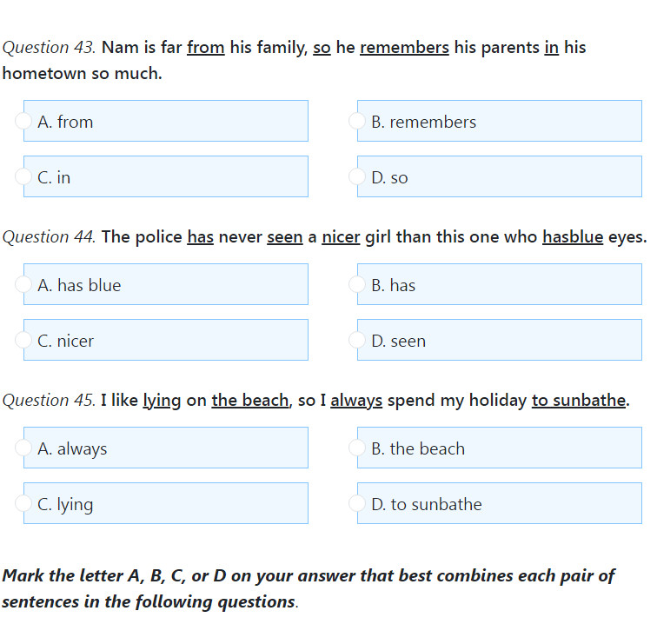The image size is (657, 644).
Task: Select "A. has blue" answer in Question 44
Action: [23, 285]
